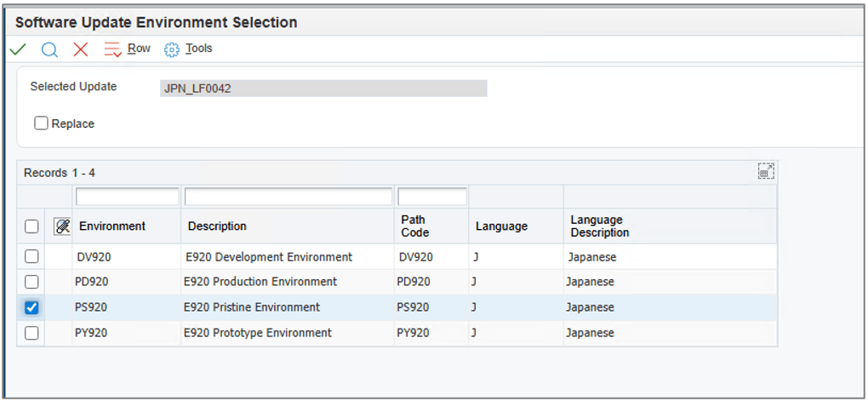Click the Description filter input field
This screenshot has width=868, height=401.
pyautogui.click(x=288, y=197)
